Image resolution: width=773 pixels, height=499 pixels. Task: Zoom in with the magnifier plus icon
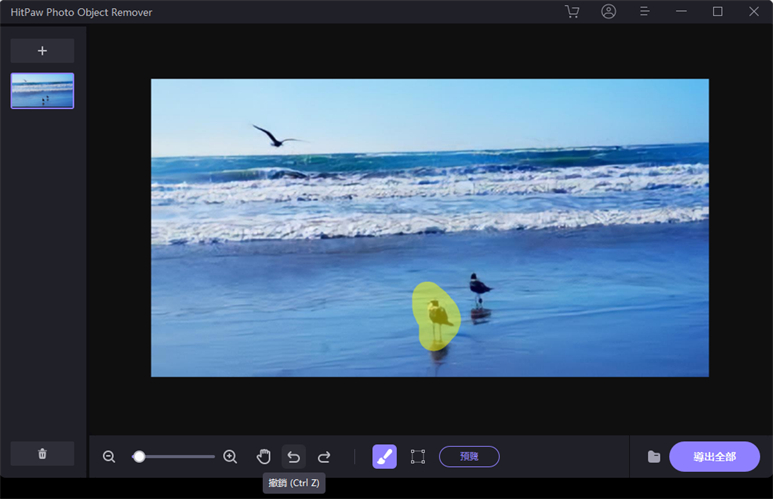[230, 457]
